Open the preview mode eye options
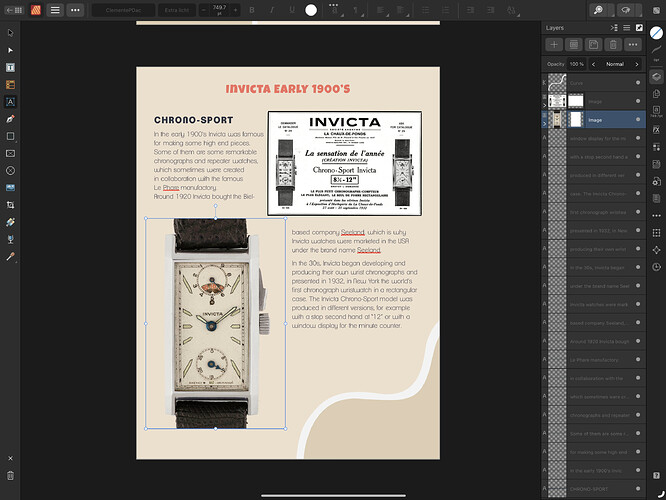Image resolution: width=666 pixels, height=500 pixels. click(x=629, y=10)
